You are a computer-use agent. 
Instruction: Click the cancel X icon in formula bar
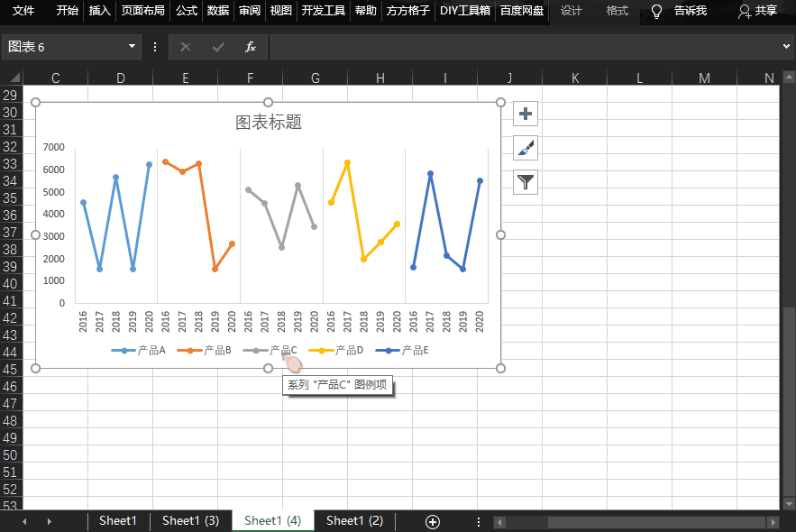185,47
